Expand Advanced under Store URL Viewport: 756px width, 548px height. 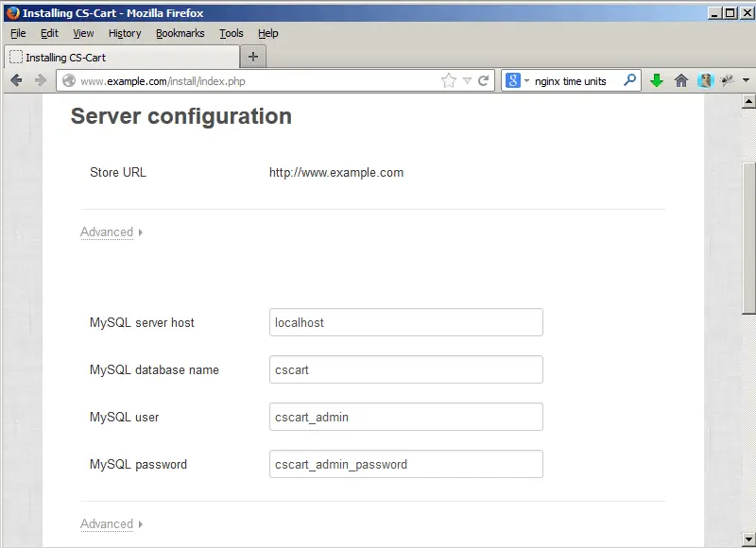pos(112,232)
